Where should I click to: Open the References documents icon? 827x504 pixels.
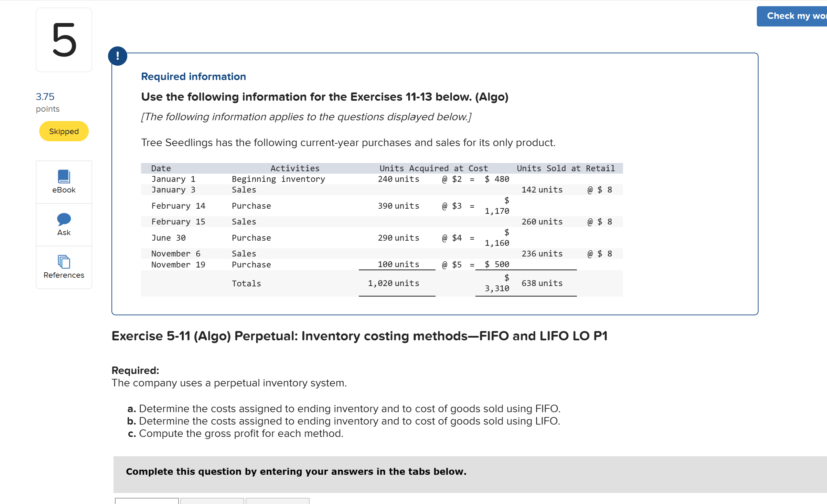pyautogui.click(x=64, y=262)
